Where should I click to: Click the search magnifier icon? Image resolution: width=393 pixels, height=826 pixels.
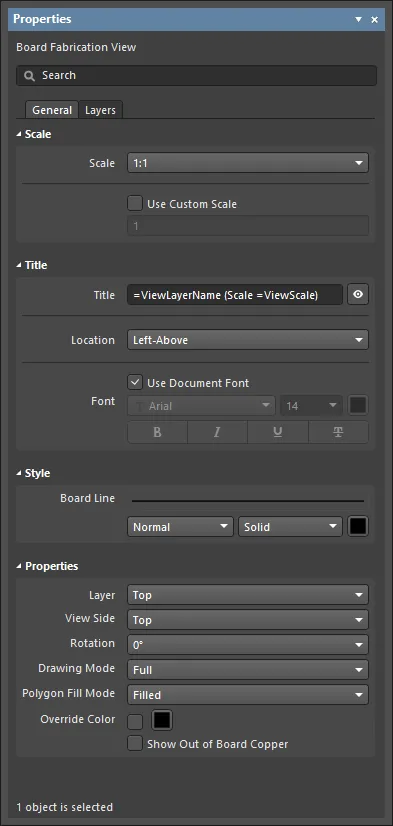(30, 76)
